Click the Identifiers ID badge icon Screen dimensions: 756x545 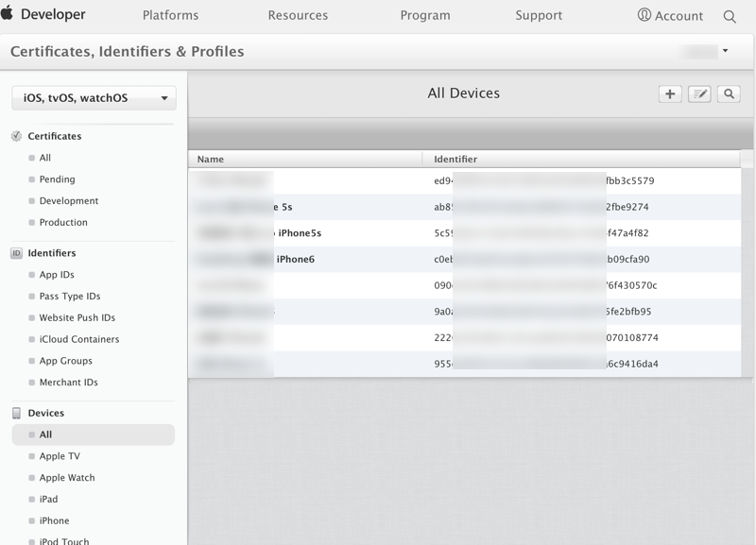pyautogui.click(x=16, y=253)
